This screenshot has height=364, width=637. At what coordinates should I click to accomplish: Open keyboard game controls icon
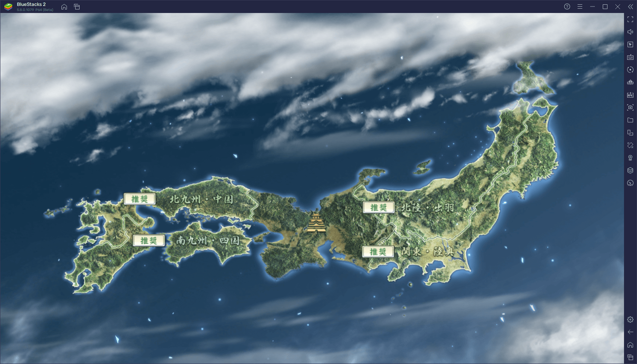(630, 57)
